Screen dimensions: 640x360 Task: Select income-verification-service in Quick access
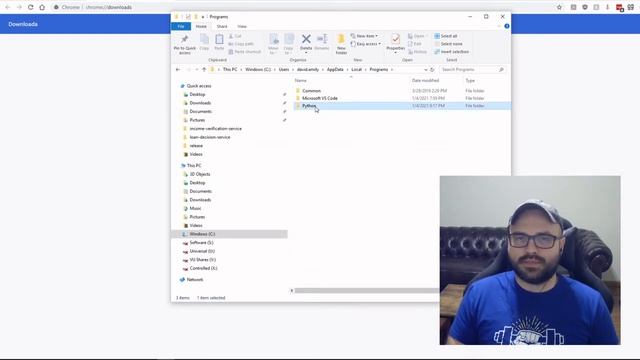pyautogui.click(x=216, y=129)
